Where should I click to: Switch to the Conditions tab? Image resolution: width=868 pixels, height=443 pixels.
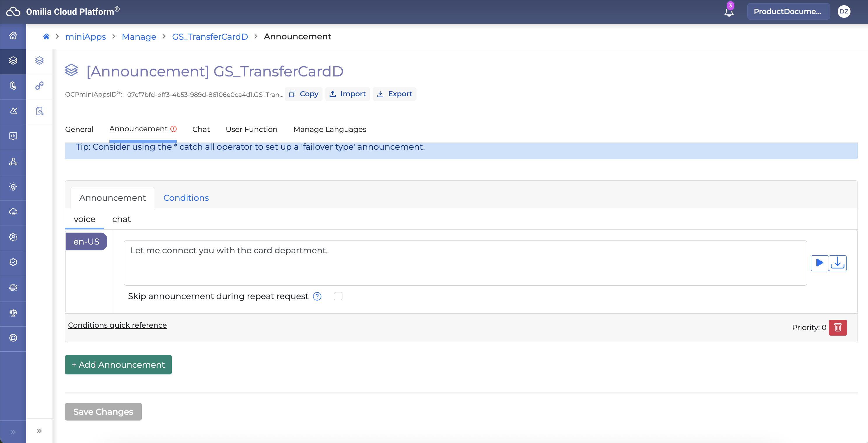[186, 198]
